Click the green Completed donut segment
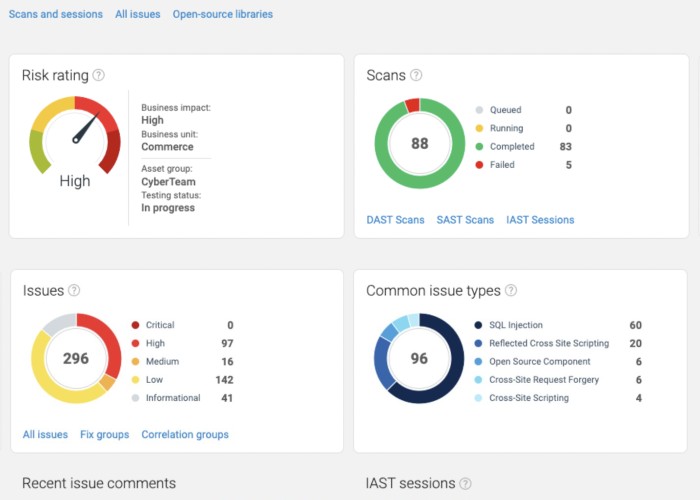Image resolution: width=700 pixels, height=500 pixels. (x=420, y=181)
